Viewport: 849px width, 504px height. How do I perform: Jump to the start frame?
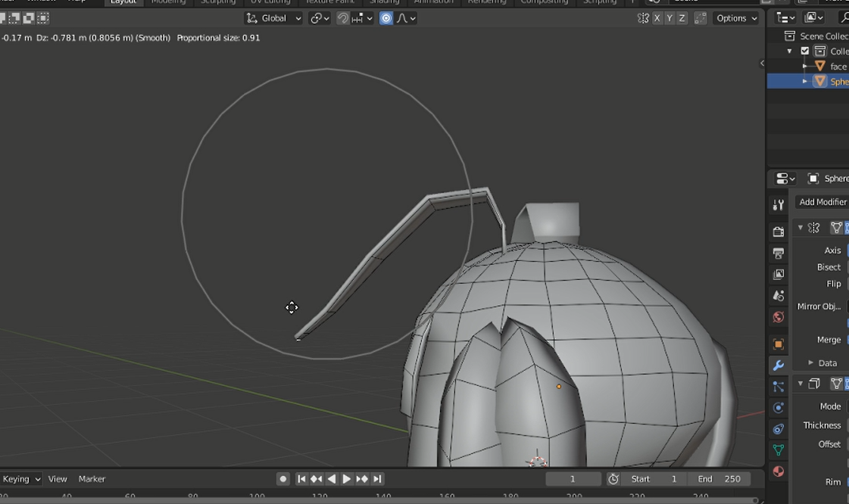click(x=301, y=479)
